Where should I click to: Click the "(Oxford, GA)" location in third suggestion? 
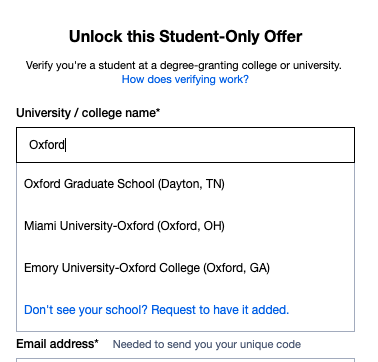(237, 268)
